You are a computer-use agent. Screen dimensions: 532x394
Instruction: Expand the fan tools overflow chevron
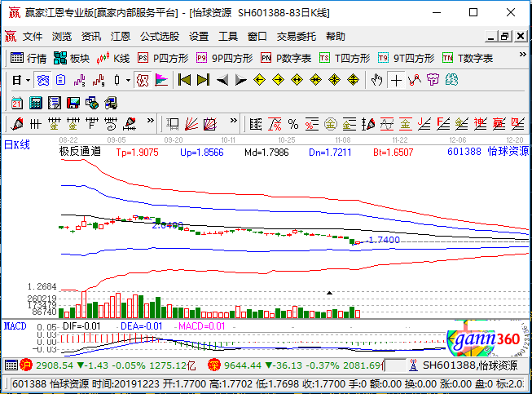tap(234, 121)
